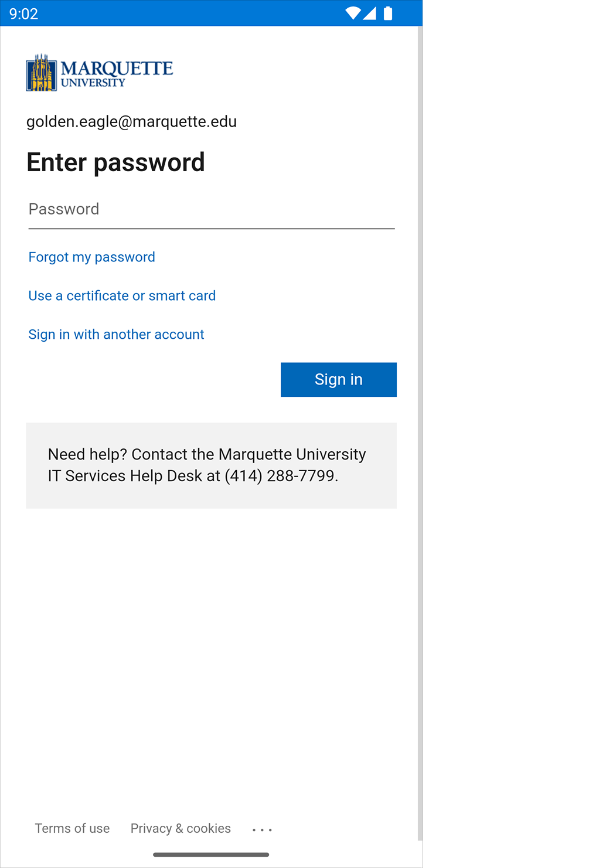599x868 pixels.
Task: Open the three-dots more options footer icon
Action: [262, 829]
